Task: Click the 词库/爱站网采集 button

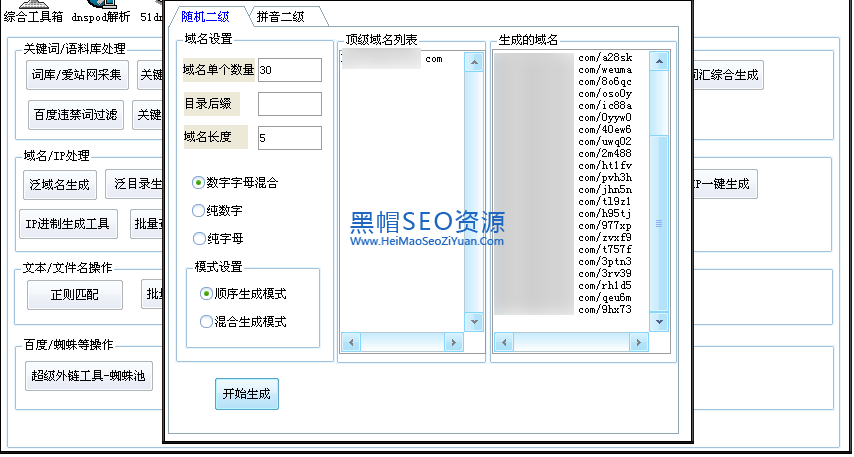Action: tap(76, 75)
